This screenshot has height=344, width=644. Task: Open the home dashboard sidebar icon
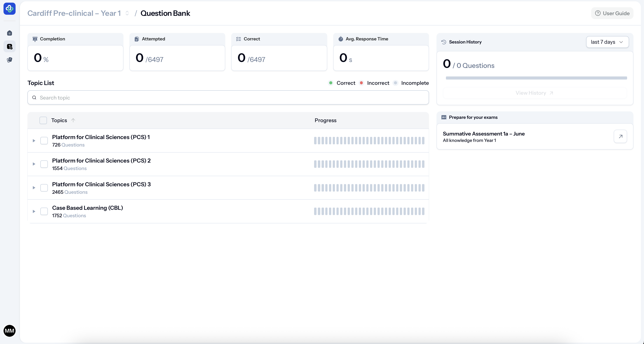[9, 33]
